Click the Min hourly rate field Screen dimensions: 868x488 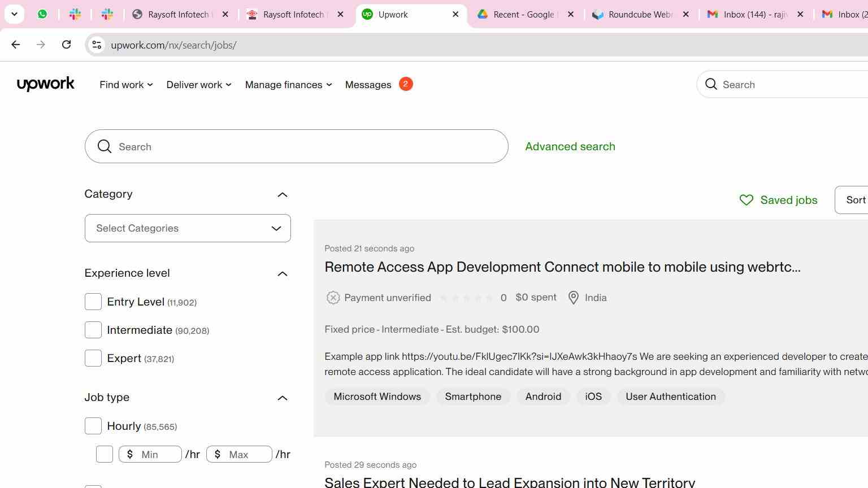tap(150, 454)
